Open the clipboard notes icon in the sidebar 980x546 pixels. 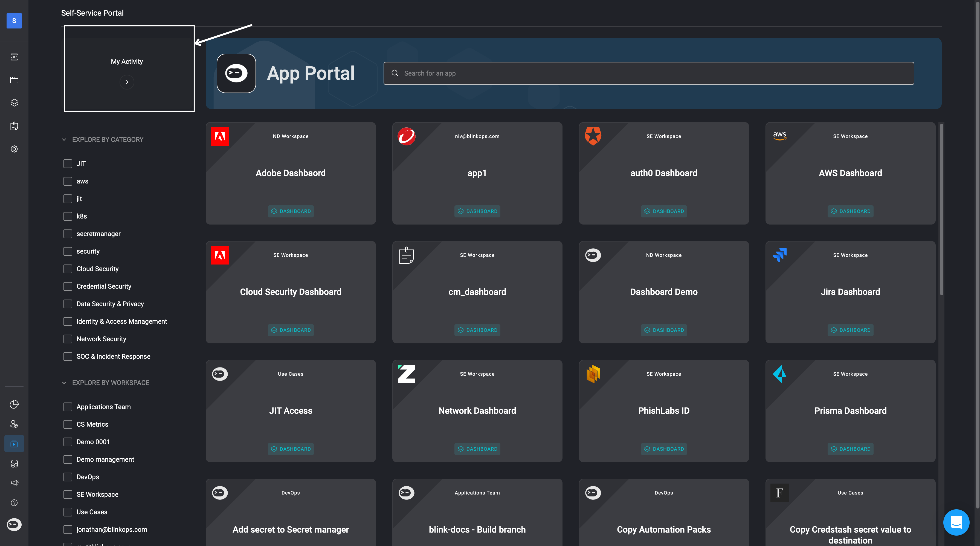(14, 126)
